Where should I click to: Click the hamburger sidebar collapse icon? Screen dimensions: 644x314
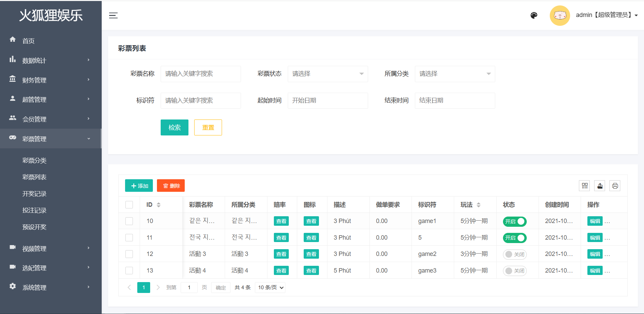(x=113, y=15)
